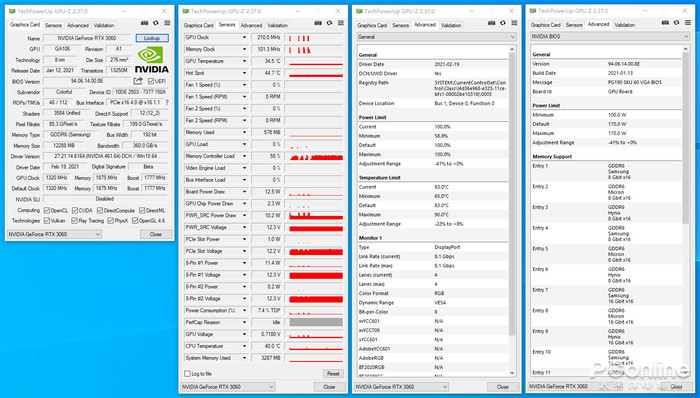Open Memory Used sensor dropdown arrow
700x398 pixels.
244,133
